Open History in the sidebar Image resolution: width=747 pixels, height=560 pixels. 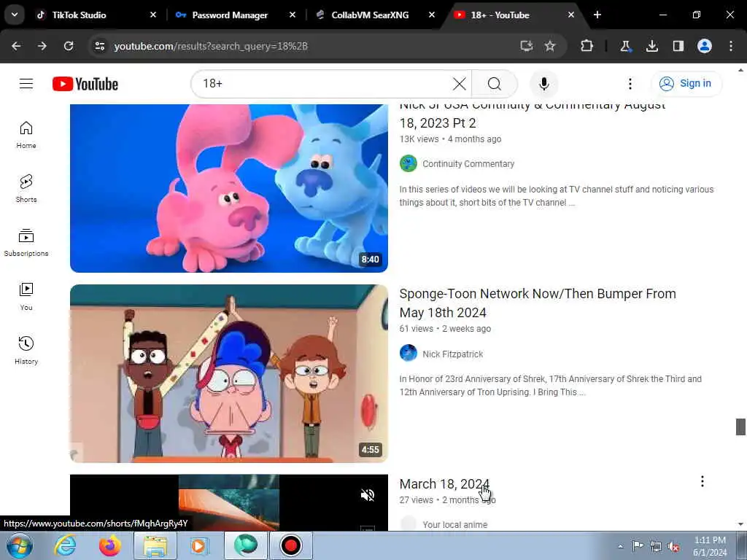(x=26, y=350)
